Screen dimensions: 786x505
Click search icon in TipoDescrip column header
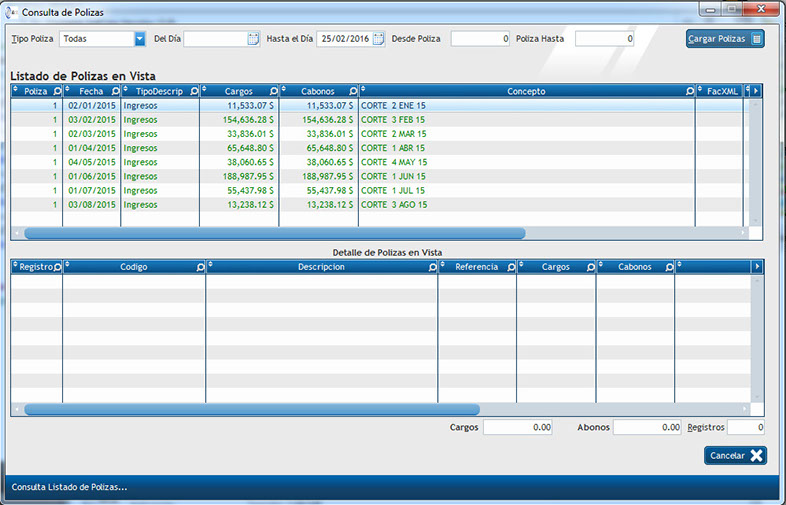pos(193,91)
